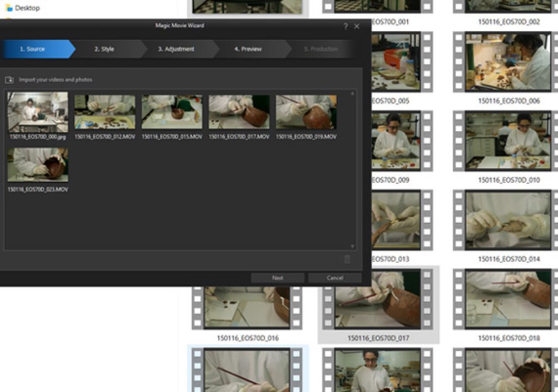The image size is (558, 392).
Task: Select video 150116_EOS70D_018 in file explorer
Action: pos(508,299)
